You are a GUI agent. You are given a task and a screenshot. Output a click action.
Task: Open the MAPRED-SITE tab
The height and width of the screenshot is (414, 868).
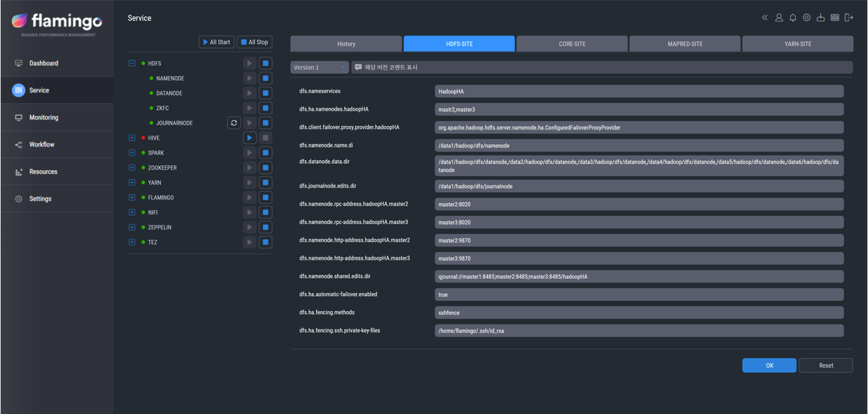click(685, 44)
